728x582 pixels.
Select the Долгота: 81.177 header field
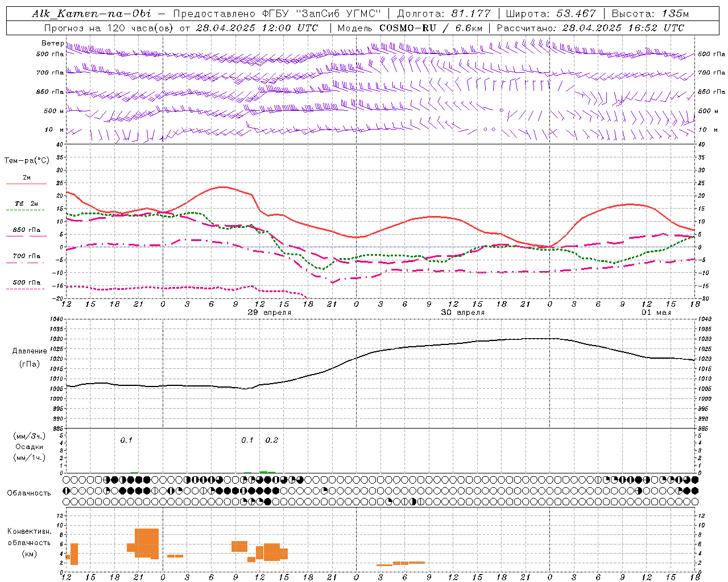click(444, 14)
